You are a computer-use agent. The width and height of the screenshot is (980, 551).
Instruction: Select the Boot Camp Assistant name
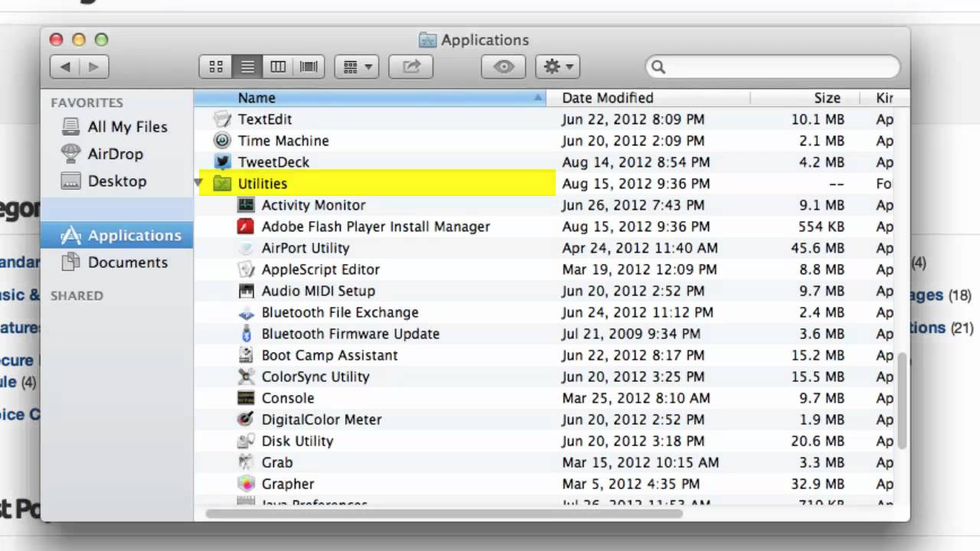point(329,355)
